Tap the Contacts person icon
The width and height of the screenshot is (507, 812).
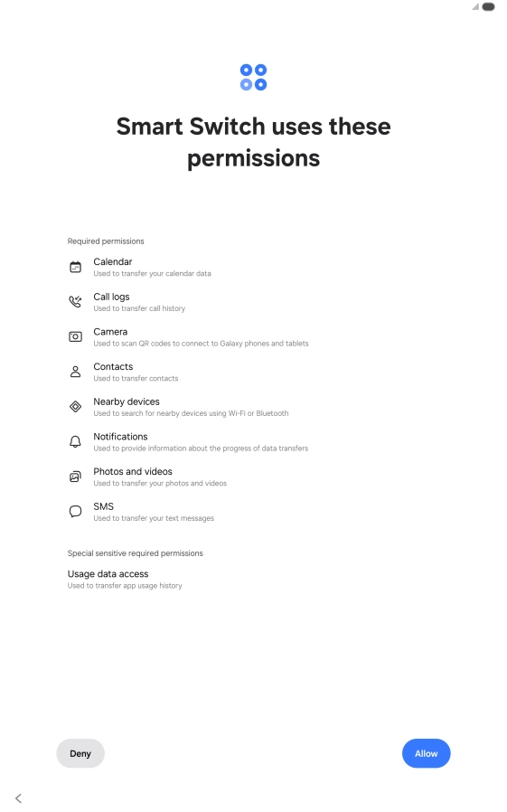76,372
